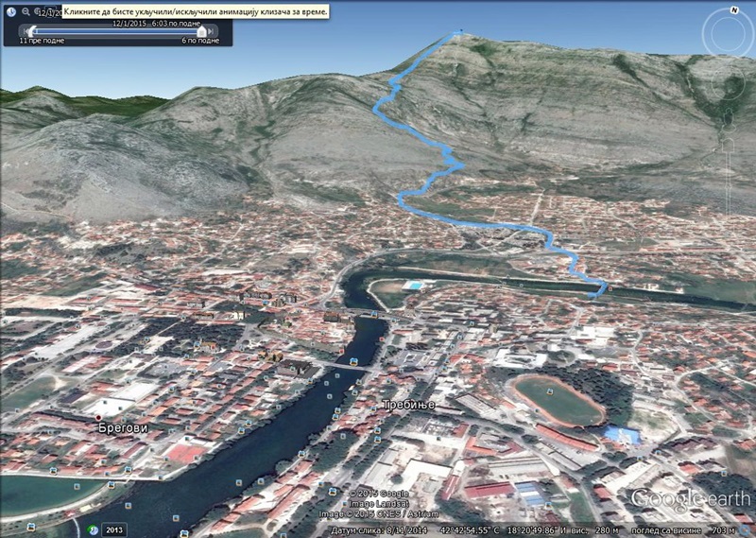
Task: Click the time slider zoom out magnifier
Action: (x=26, y=11)
